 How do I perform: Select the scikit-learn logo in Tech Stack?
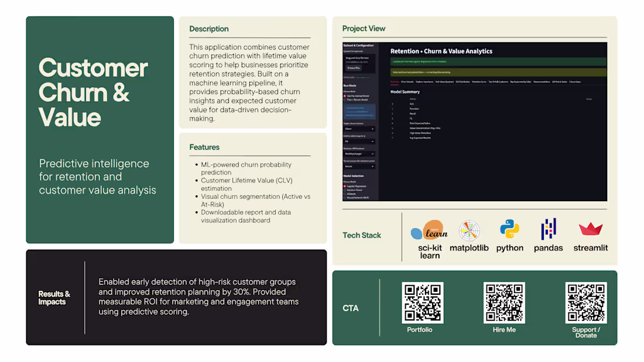(429, 230)
